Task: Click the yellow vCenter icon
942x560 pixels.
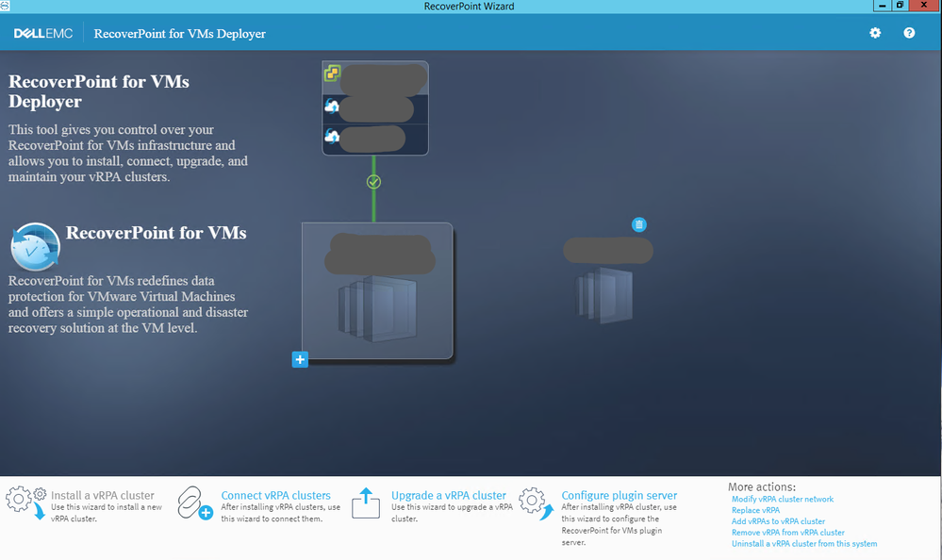Action: click(332, 74)
